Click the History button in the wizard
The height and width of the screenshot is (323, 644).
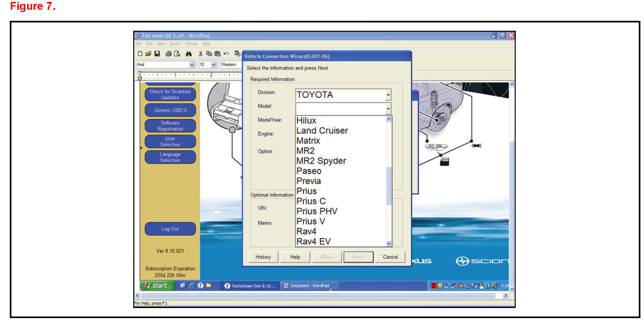click(x=263, y=257)
